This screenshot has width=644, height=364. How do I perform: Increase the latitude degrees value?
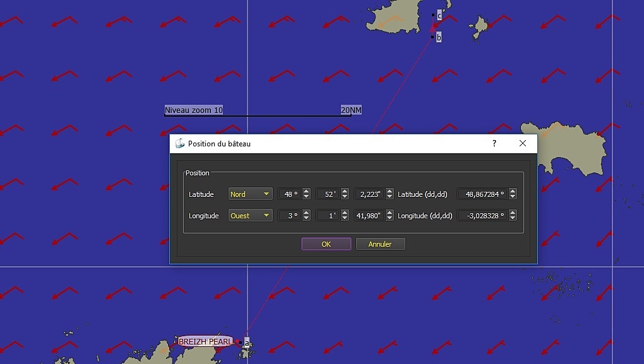(x=306, y=191)
